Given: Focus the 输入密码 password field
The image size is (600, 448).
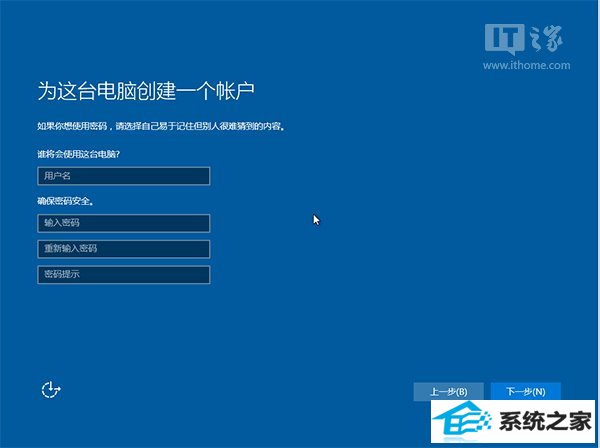Looking at the screenshot, I should 124,223.
